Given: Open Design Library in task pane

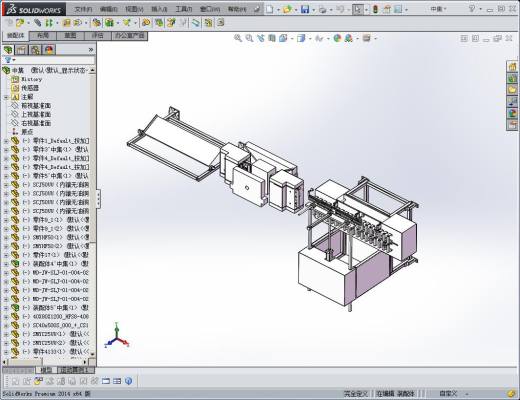Looking at the screenshot, I should (x=512, y=78).
